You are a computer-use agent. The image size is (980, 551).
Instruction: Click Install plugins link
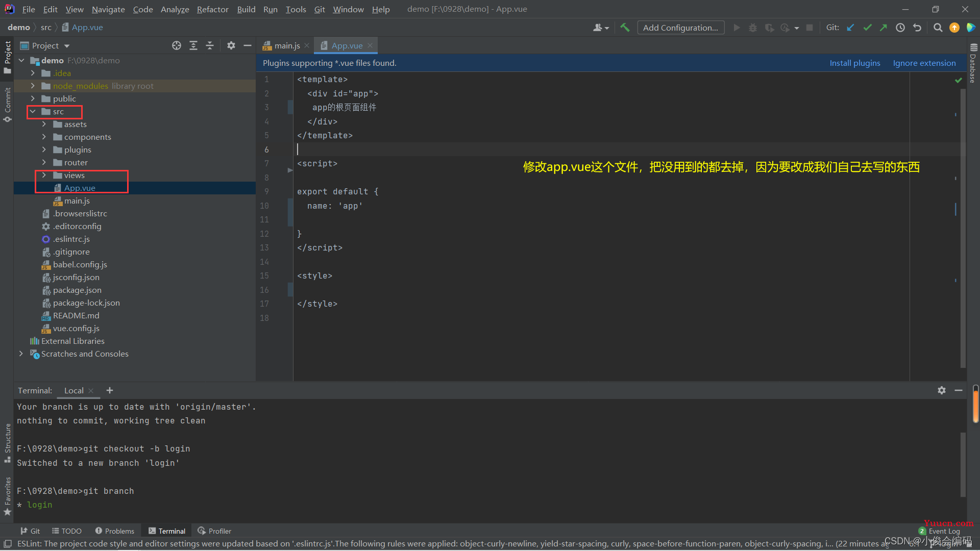(x=855, y=63)
